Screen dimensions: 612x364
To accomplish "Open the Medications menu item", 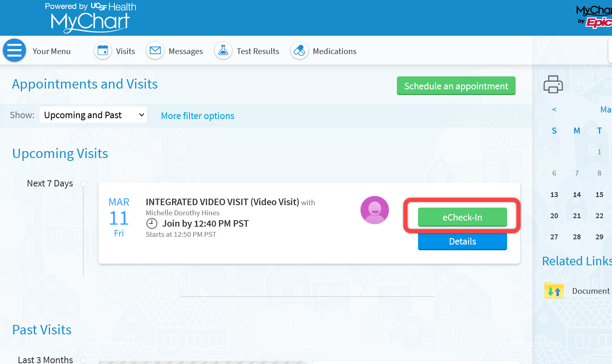I will (335, 51).
